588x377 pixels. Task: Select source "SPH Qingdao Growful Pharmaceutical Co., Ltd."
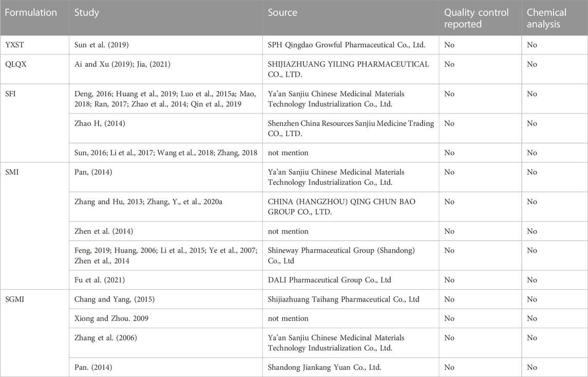click(347, 45)
